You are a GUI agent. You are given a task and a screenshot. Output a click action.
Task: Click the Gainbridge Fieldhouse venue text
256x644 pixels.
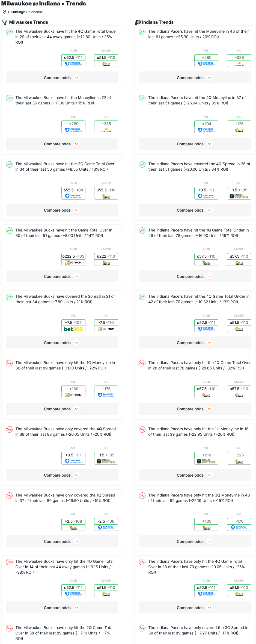(x=25, y=12)
